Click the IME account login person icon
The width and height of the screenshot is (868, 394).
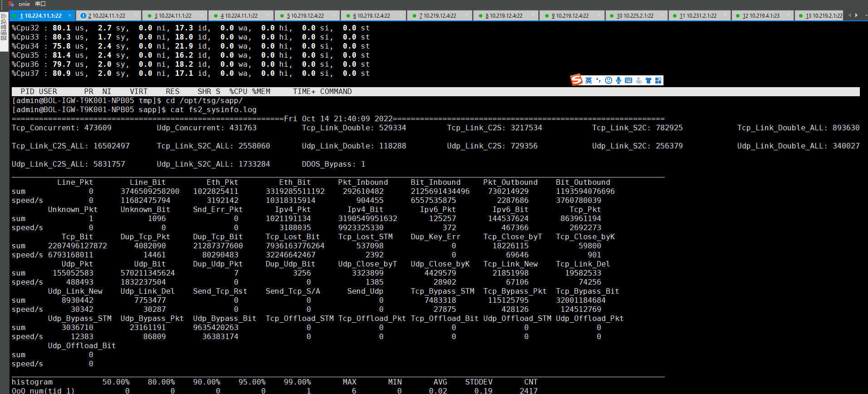click(639, 80)
